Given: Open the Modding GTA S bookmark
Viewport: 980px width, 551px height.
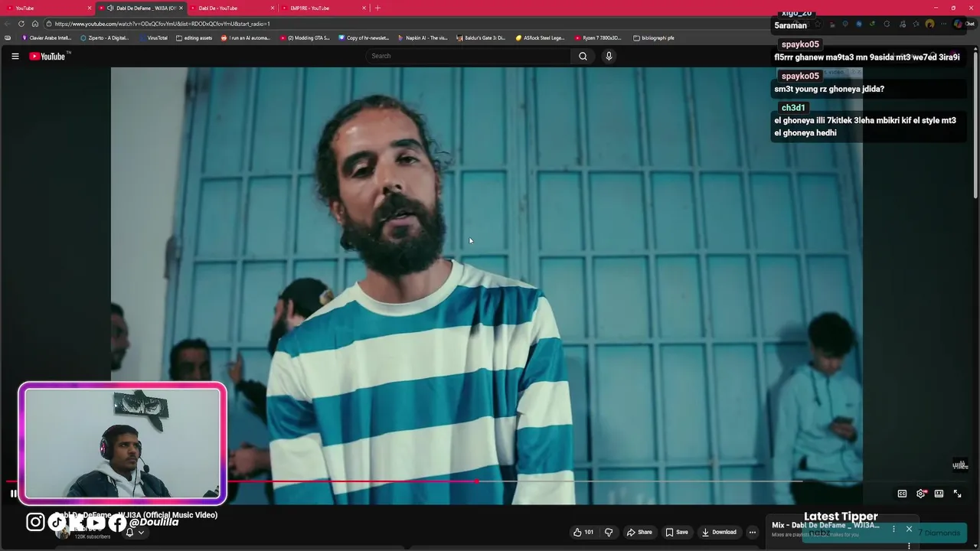Looking at the screenshot, I should point(305,37).
